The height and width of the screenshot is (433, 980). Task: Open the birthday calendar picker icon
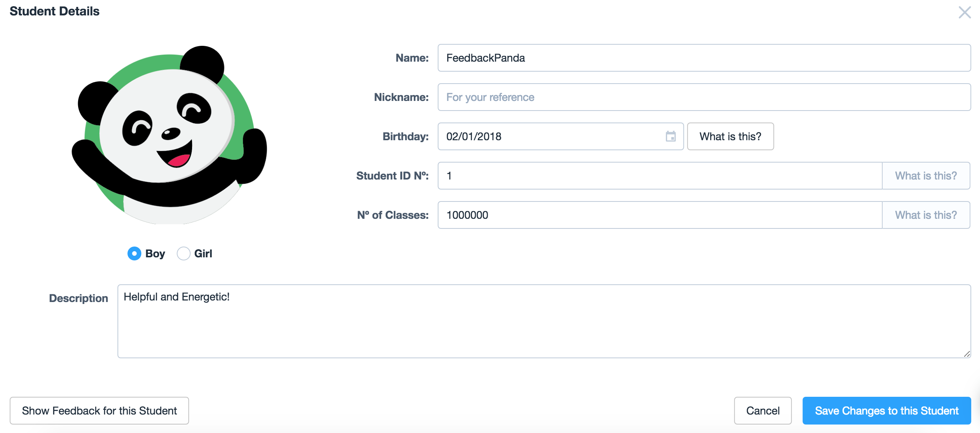pyautogui.click(x=671, y=136)
